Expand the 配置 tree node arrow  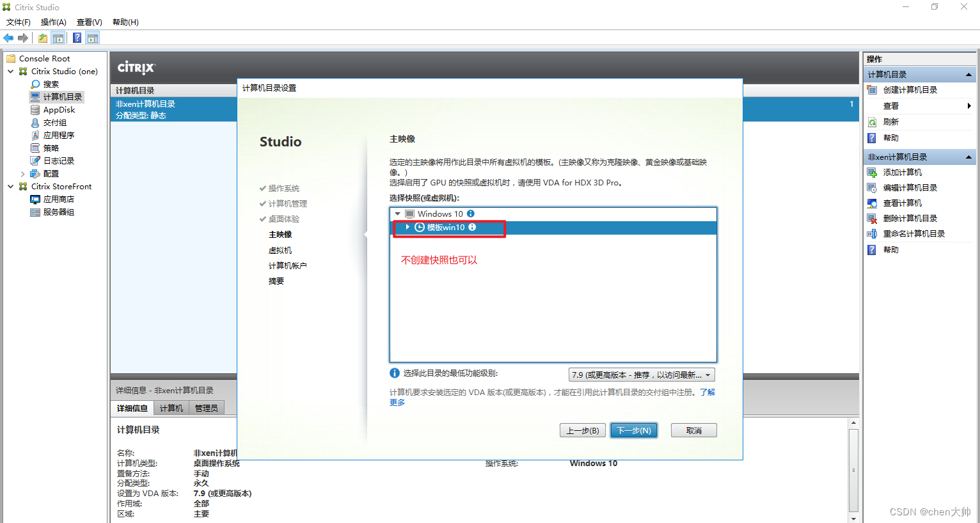(x=23, y=173)
